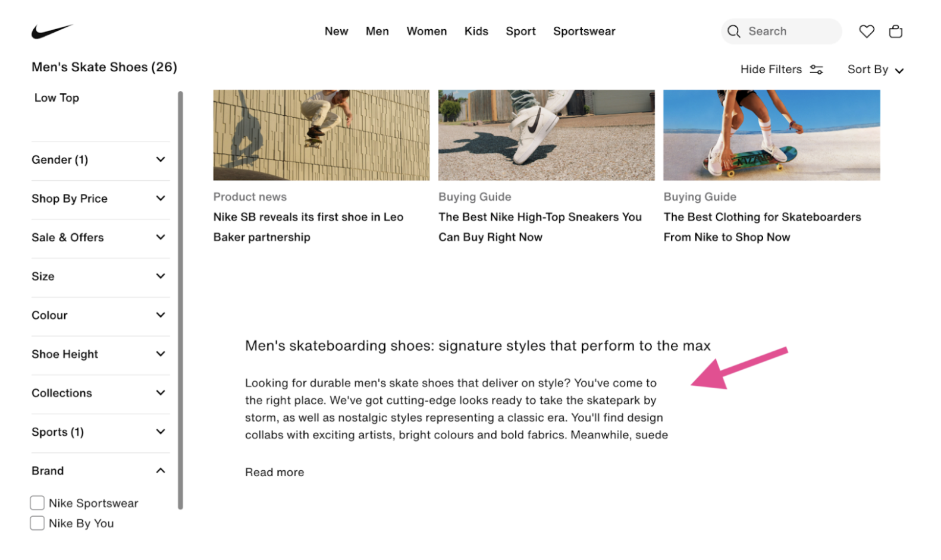
Task: Click the Nike swoosh logo
Action: click(x=52, y=31)
